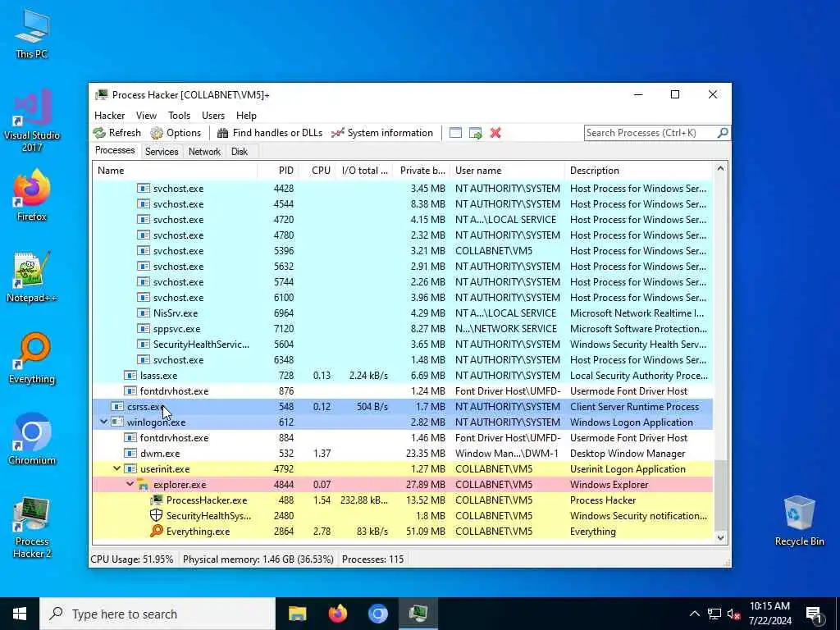Select the lsass.exe process row
The height and width of the screenshot is (630, 840).
[403, 376]
